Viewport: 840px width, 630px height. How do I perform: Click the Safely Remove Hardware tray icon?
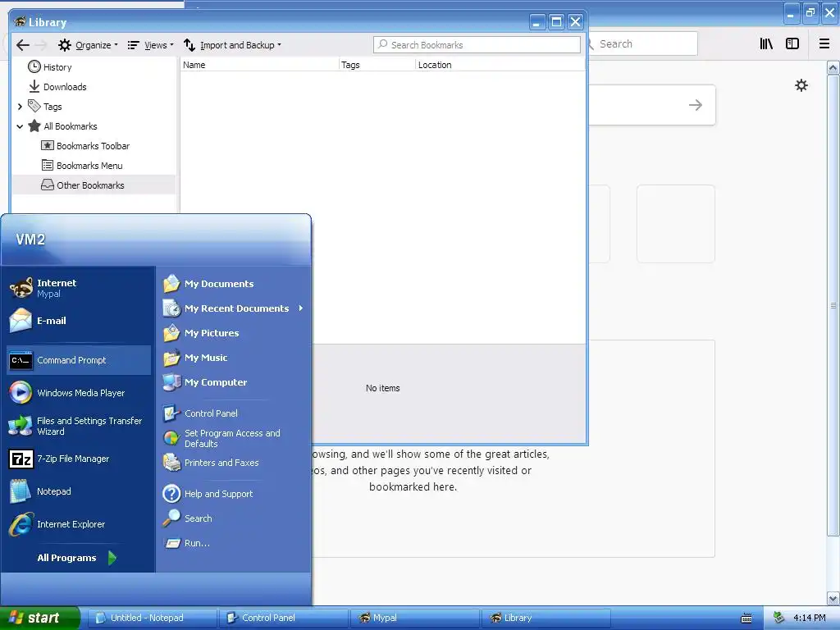(x=778, y=618)
